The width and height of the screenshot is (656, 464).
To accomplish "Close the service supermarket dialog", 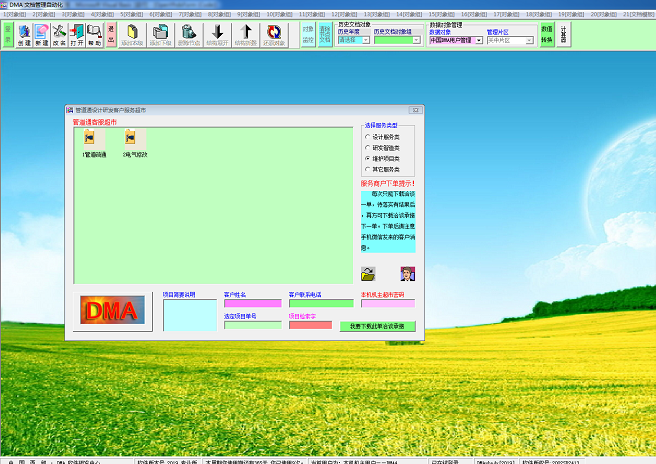I will pyautogui.click(x=415, y=110).
